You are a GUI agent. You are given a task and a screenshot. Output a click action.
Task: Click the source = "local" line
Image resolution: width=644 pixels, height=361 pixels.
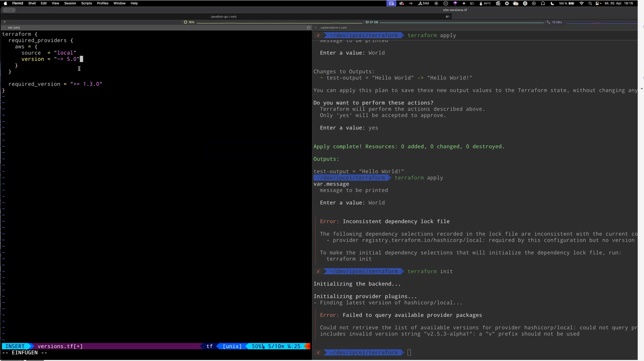[49, 53]
